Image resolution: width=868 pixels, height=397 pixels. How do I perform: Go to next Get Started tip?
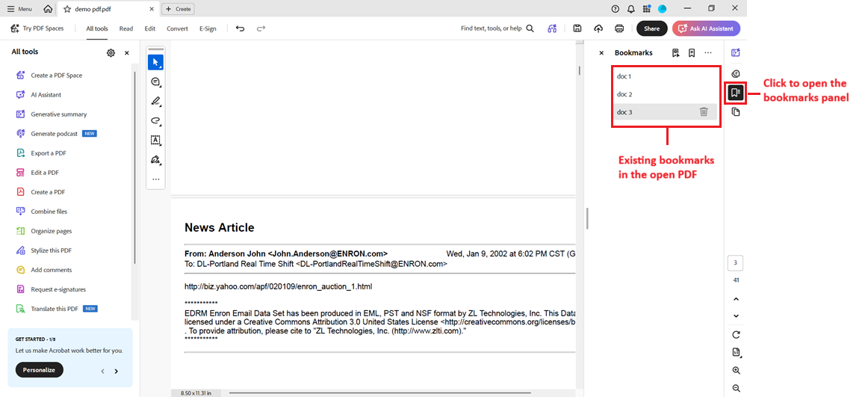117,371
